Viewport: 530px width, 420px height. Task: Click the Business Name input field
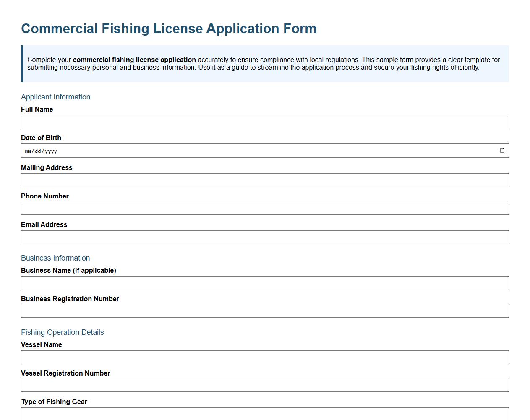[x=264, y=282]
